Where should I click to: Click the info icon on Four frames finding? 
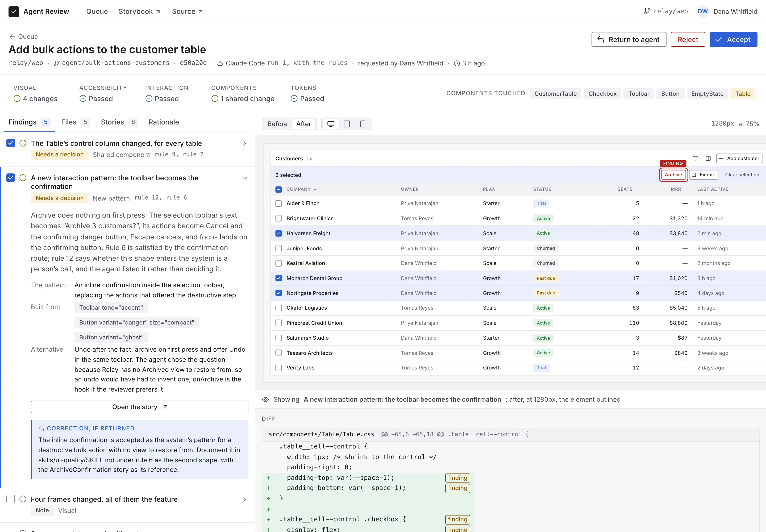23,499
